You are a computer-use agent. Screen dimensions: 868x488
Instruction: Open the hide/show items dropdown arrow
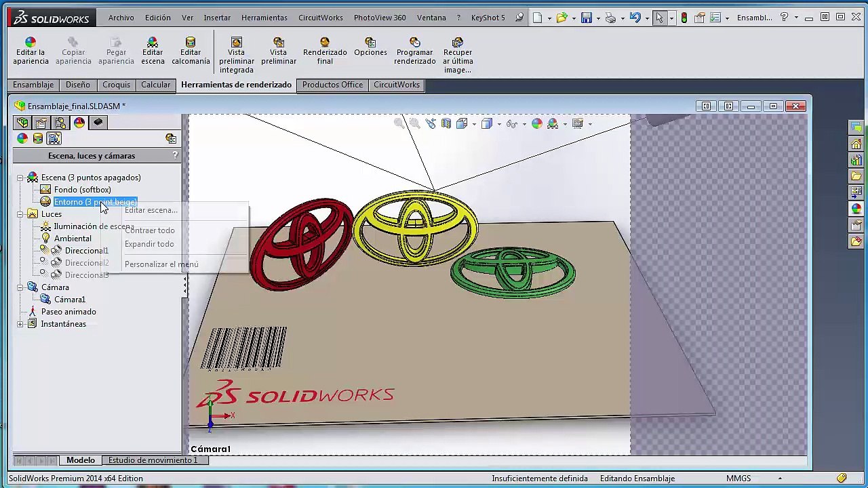[525, 124]
